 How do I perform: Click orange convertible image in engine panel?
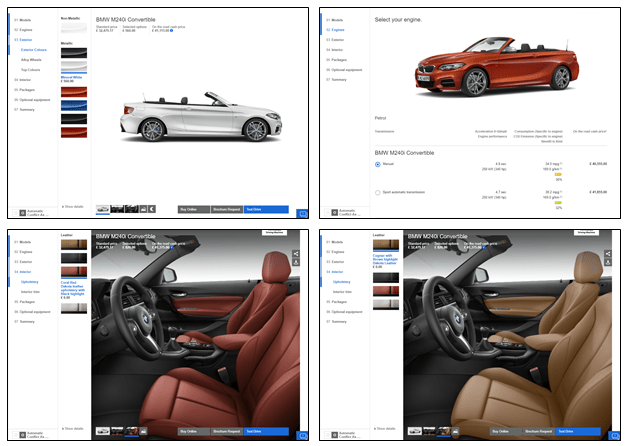coord(497,67)
